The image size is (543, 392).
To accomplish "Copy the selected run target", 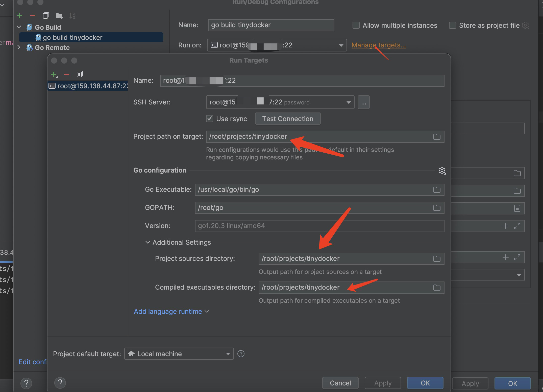I will tap(80, 74).
